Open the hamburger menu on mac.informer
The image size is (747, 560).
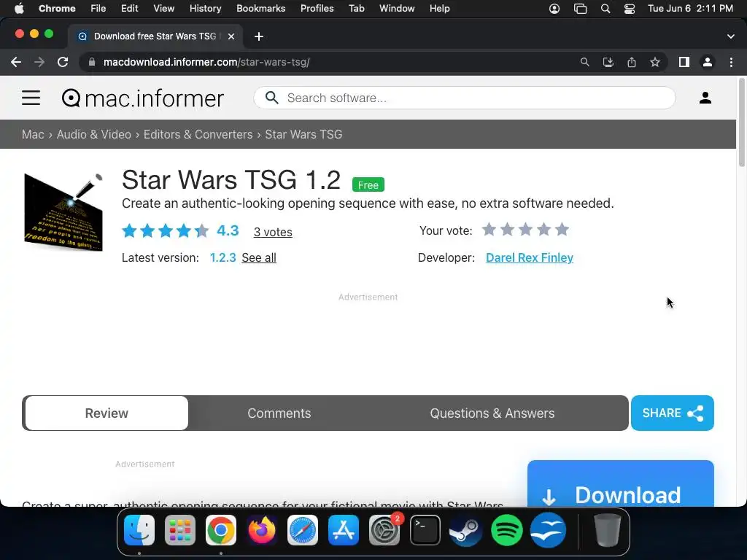[x=31, y=98]
